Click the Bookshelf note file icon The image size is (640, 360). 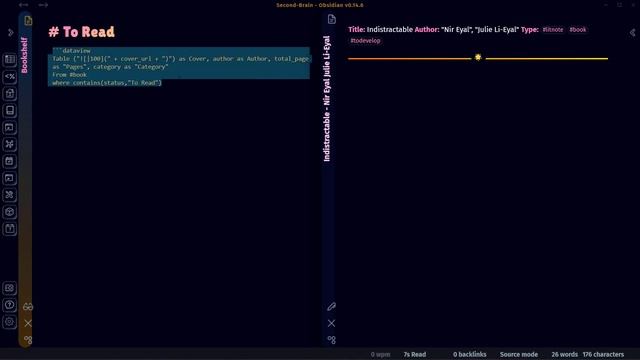pos(28,20)
